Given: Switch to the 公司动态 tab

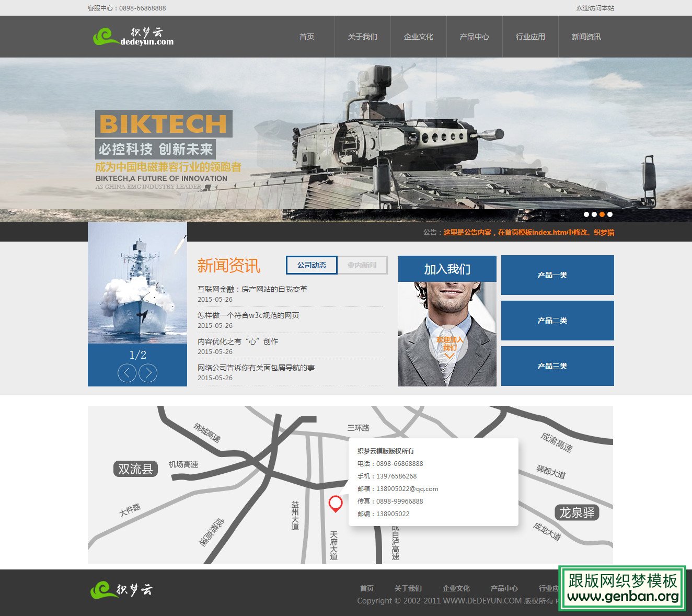Looking at the screenshot, I should click(x=311, y=265).
